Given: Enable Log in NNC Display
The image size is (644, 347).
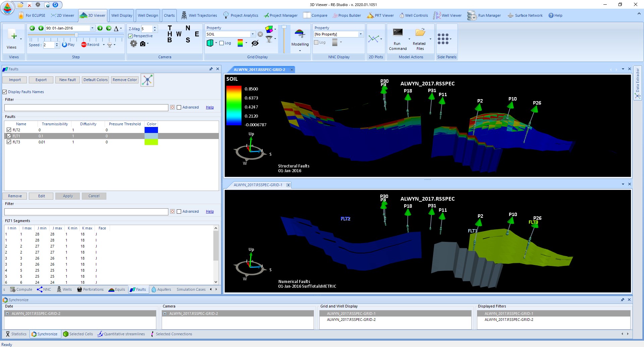Looking at the screenshot, I should click(316, 42).
